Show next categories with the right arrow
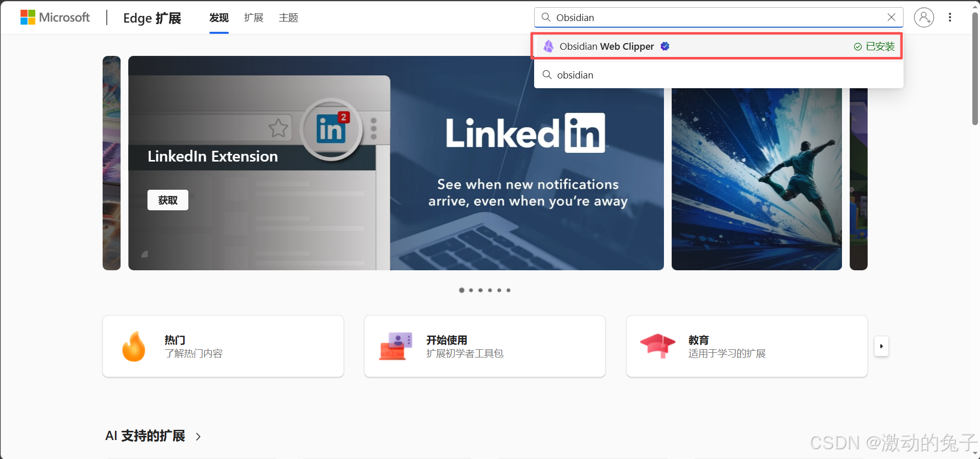 point(881,346)
